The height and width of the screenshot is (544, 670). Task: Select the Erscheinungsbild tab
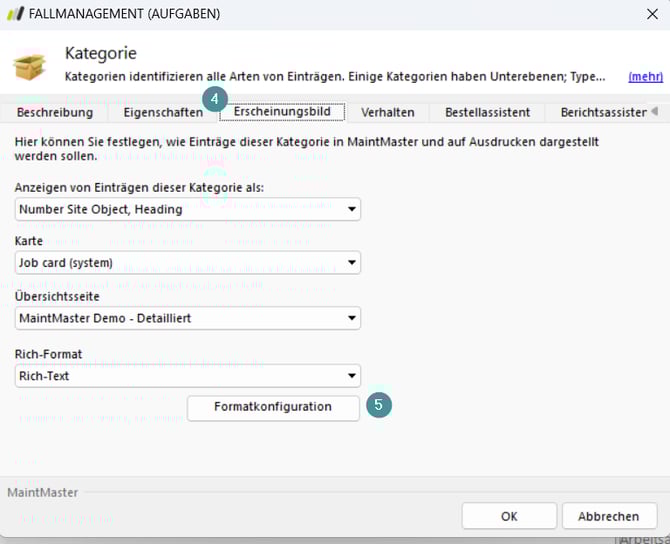coord(282,112)
